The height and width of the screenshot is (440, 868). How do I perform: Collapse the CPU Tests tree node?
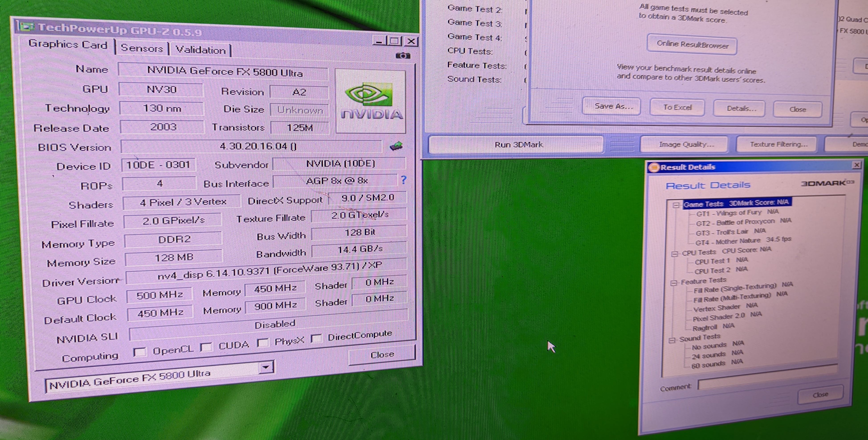coord(674,254)
